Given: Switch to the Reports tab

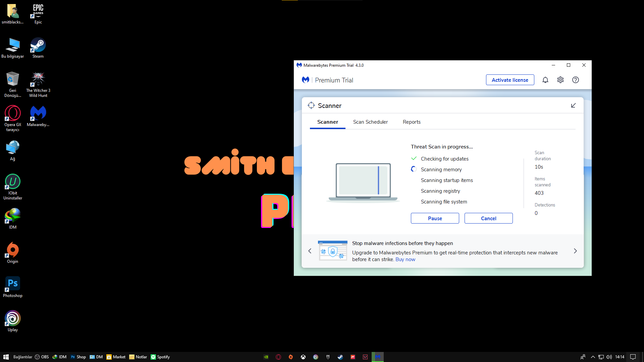Looking at the screenshot, I should [412, 122].
